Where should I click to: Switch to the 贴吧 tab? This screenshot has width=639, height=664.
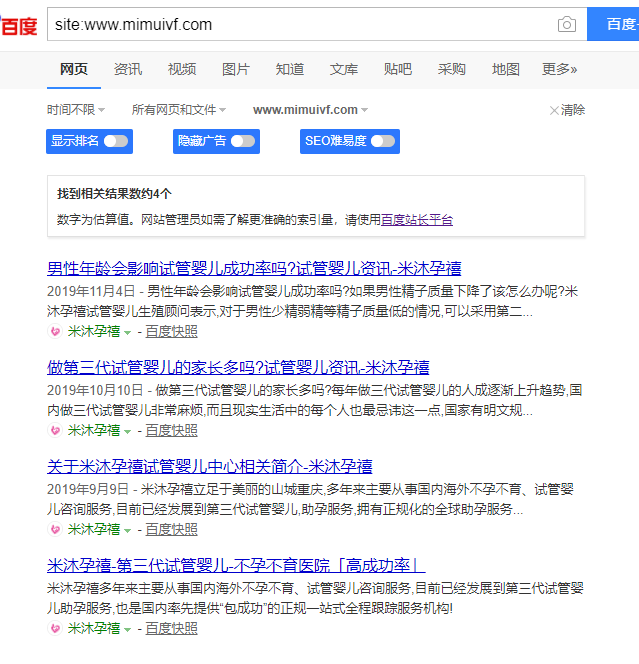[x=398, y=69]
